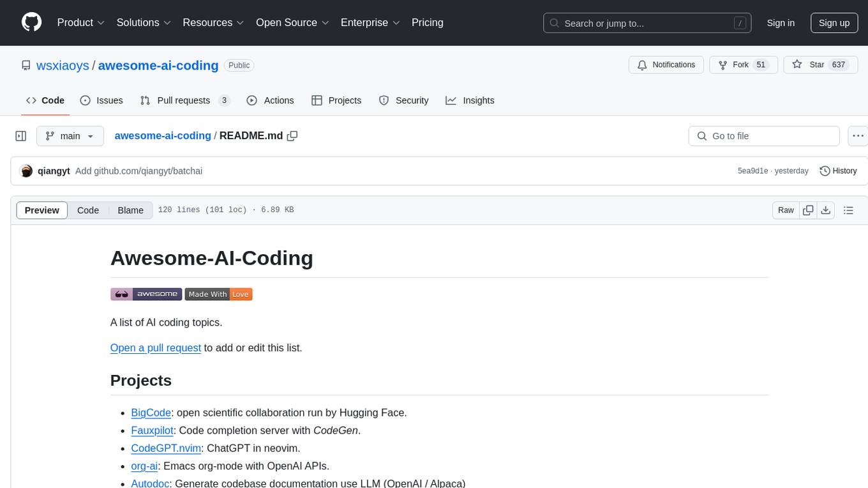This screenshot has width=868, height=488.
Task: Focus the Search or jump to field
Action: tap(647, 23)
